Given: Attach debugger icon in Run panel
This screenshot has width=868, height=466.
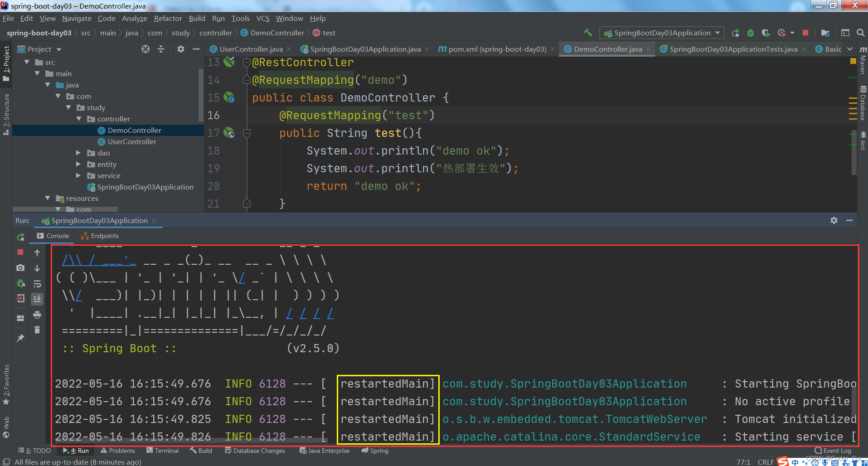Looking at the screenshot, I should pos(20,283).
